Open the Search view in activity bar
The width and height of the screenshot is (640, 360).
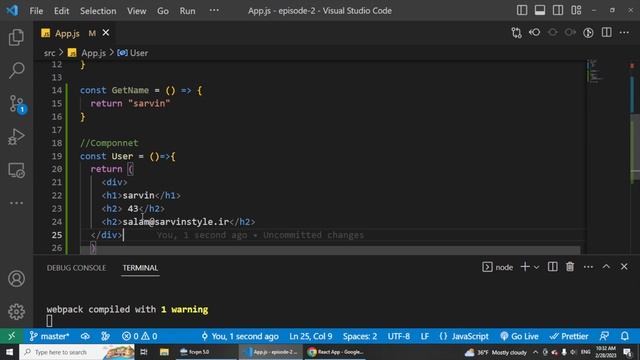(x=16, y=70)
